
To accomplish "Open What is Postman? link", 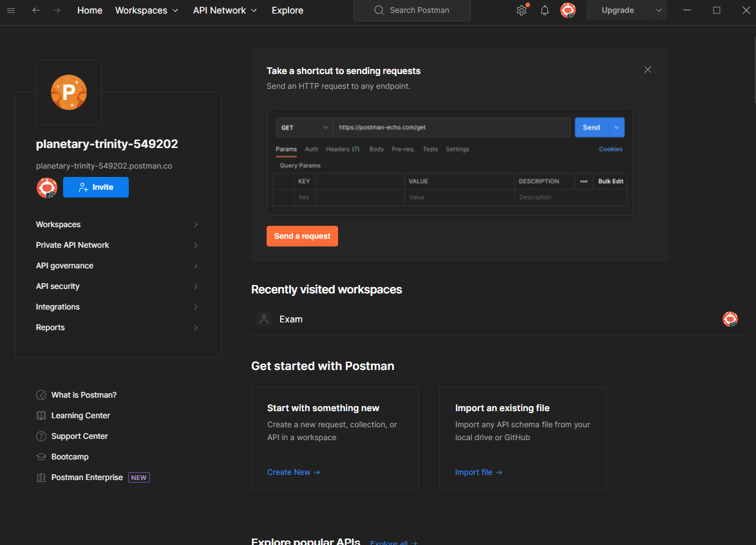I will (84, 395).
